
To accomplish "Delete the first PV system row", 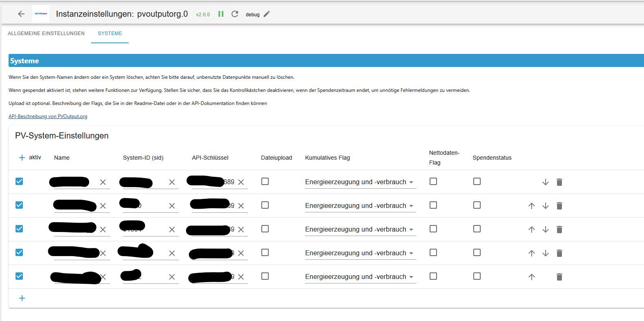I will [x=559, y=182].
